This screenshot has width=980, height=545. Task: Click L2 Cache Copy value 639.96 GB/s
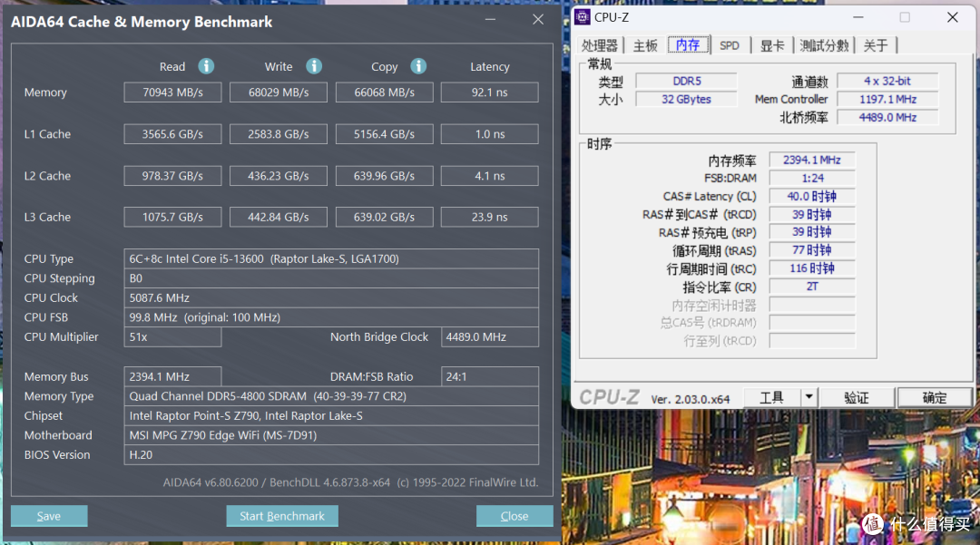coord(385,176)
